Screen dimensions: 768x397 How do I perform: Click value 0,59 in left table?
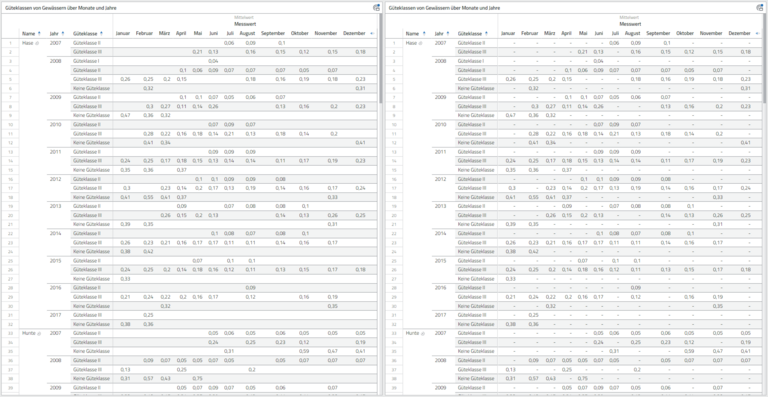[304, 351]
